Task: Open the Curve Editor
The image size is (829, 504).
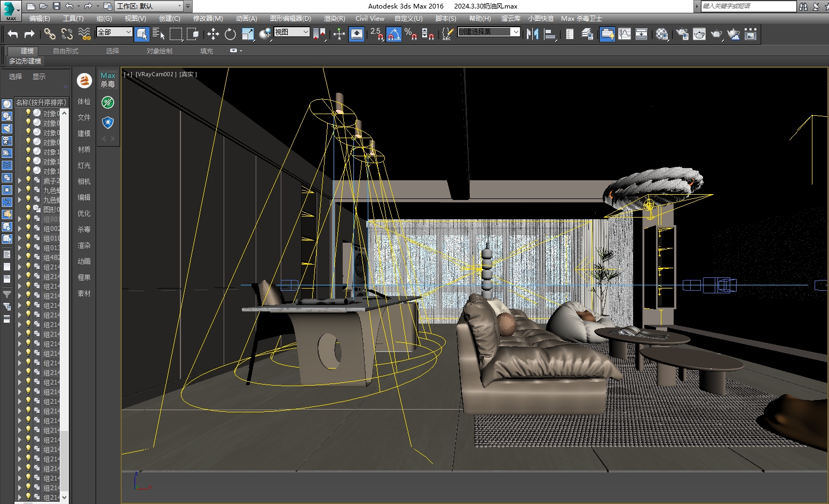Action: pyautogui.click(x=625, y=34)
